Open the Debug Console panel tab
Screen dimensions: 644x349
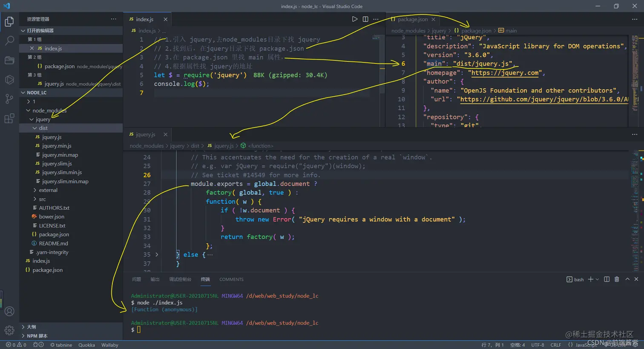(x=180, y=279)
